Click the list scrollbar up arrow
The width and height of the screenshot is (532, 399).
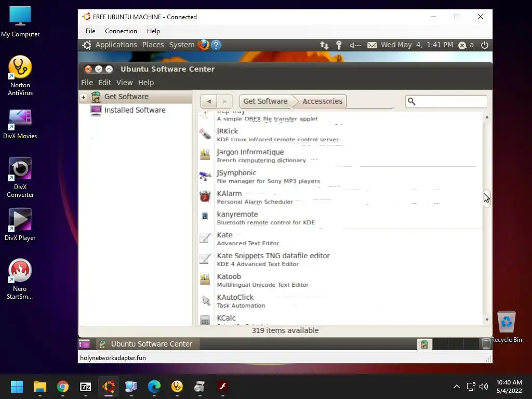487,117
